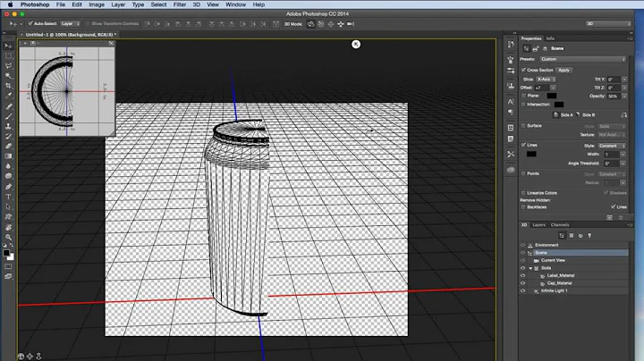Click the Scale 3D Object mode icon
The height and width of the screenshot is (361, 644).
coord(351,24)
